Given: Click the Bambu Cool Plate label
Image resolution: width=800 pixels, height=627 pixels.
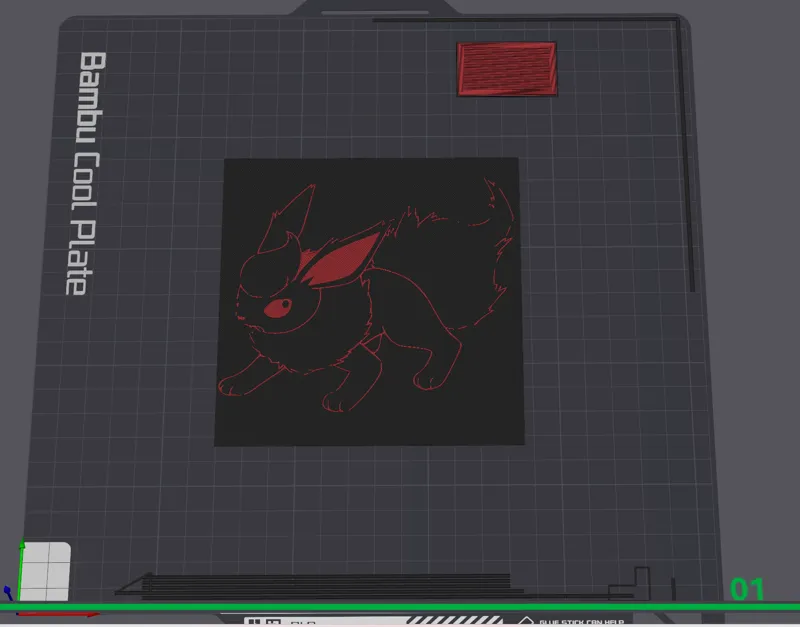Looking at the screenshot, I should pos(85,173).
